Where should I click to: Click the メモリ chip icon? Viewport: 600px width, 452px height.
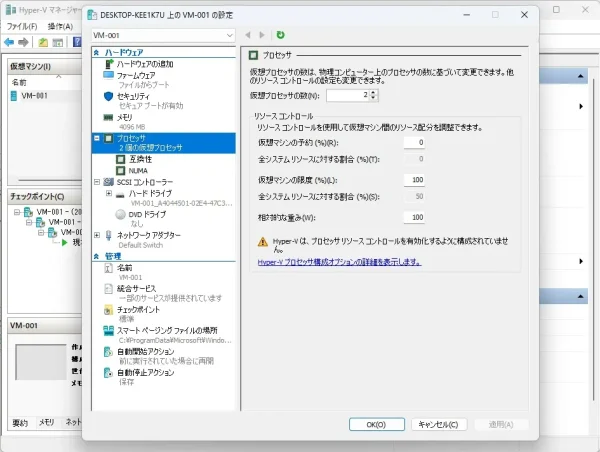tap(109, 117)
